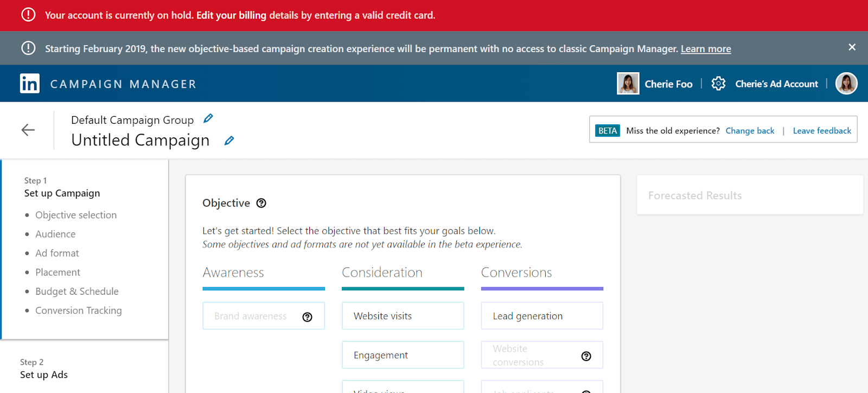The width and height of the screenshot is (868, 393).
Task: Open the profile avatar menu on the far right
Action: coord(846,84)
